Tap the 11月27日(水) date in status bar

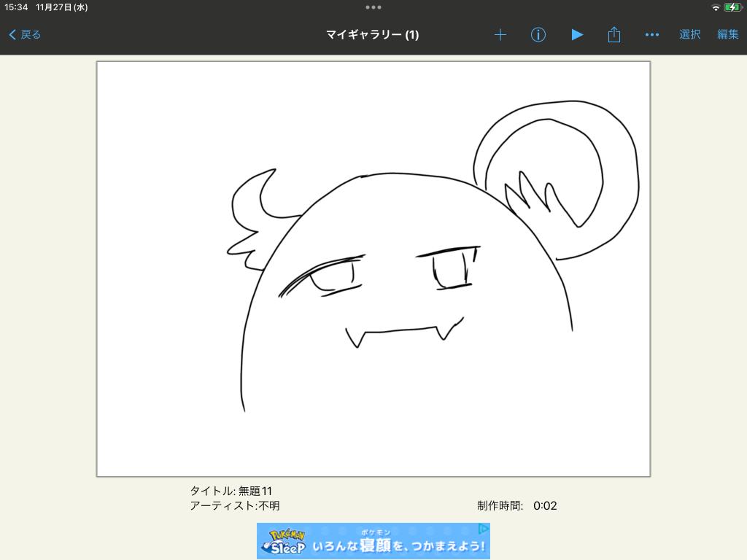click(x=62, y=7)
